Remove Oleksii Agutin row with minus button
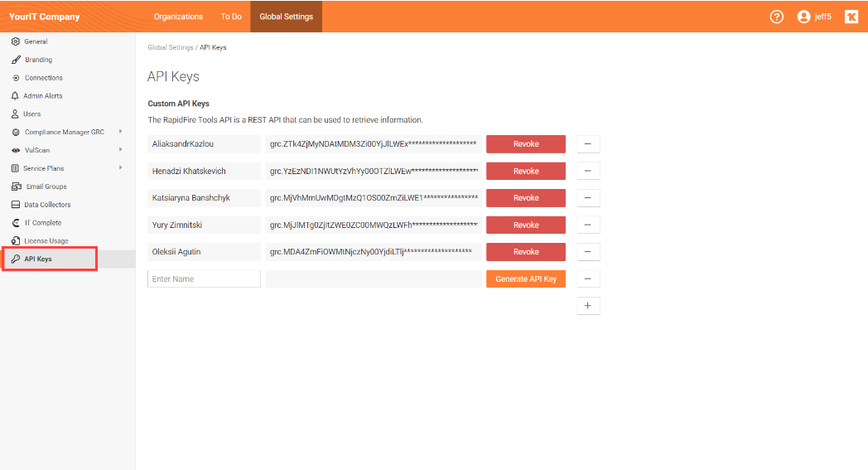The width and height of the screenshot is (868, 470). 587,252
